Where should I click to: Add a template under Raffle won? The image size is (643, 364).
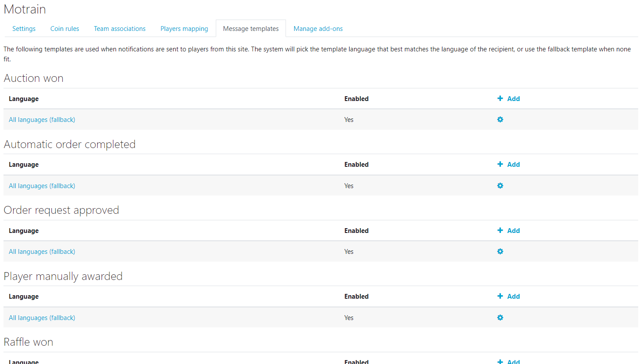click(x=509, y=361)
